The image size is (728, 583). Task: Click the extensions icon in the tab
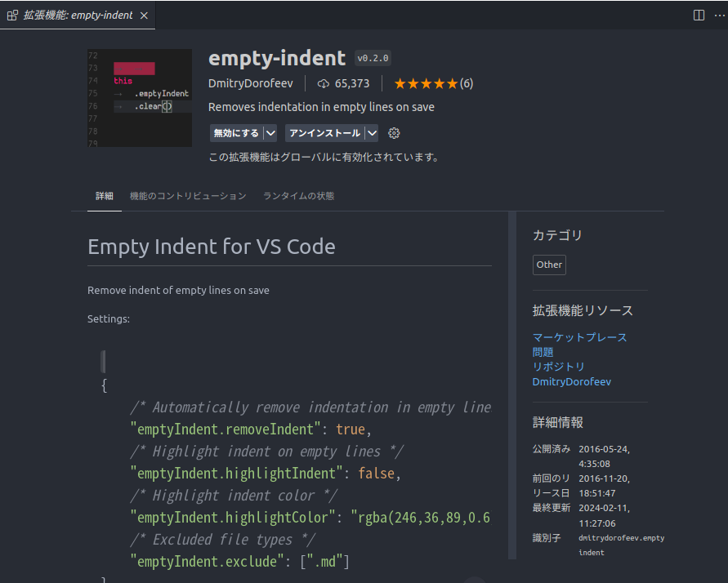point(12,16)
